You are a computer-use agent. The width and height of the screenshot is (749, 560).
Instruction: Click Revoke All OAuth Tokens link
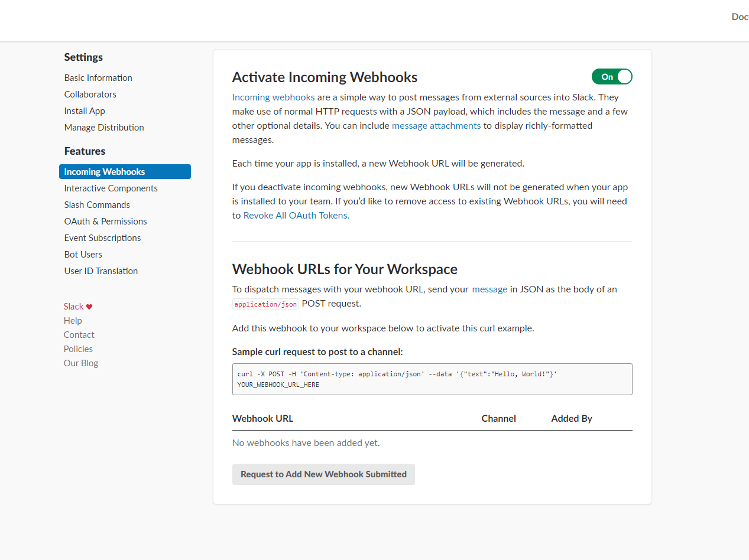tap(296, 216)
